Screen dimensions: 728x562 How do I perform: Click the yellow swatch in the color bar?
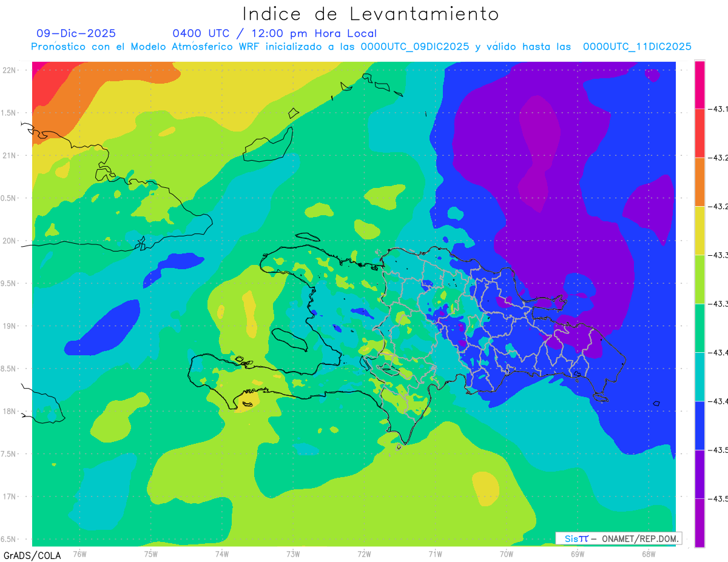tap(699, 230)
